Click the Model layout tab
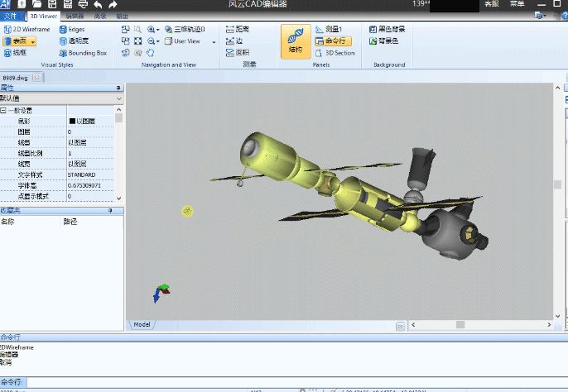The width and height of the screenshot is (568, 392). (142, 324)
